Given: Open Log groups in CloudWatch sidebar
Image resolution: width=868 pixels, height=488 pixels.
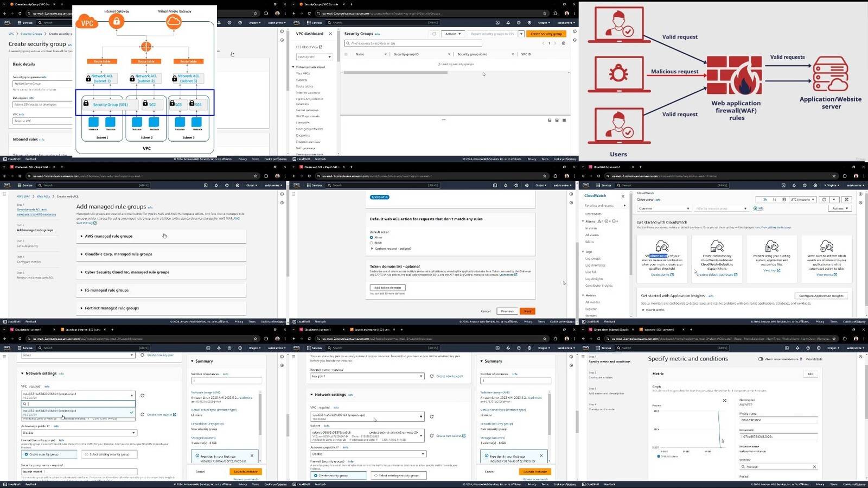Looking at the screenshot, I should point(593,259).
